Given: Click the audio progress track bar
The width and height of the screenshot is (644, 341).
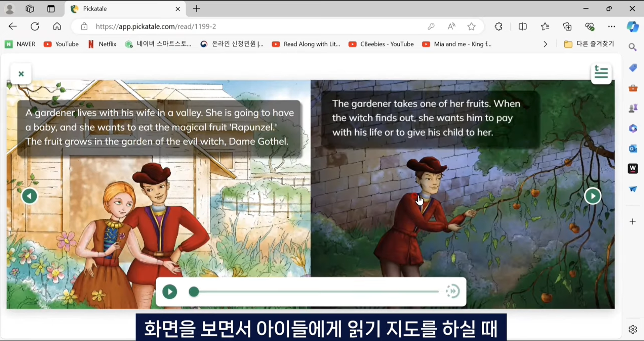Looking at the screenshot, I should tap(316, 292).
